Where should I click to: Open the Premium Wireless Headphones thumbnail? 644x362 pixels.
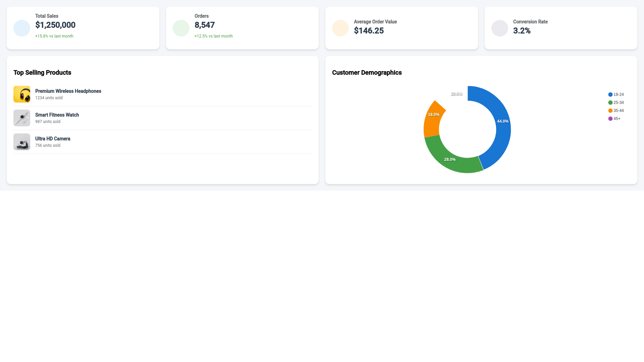[22, 94]
